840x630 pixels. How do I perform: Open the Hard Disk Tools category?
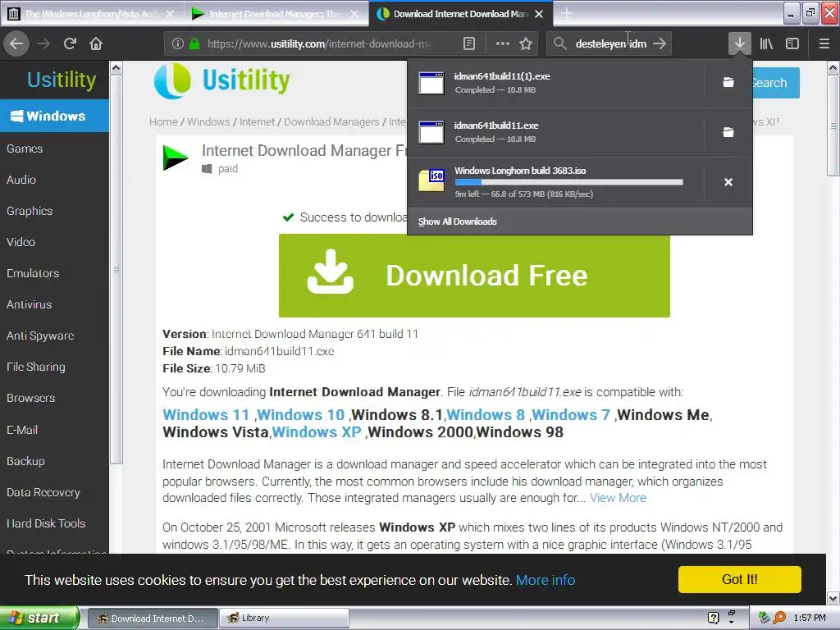tap(46, 523)
